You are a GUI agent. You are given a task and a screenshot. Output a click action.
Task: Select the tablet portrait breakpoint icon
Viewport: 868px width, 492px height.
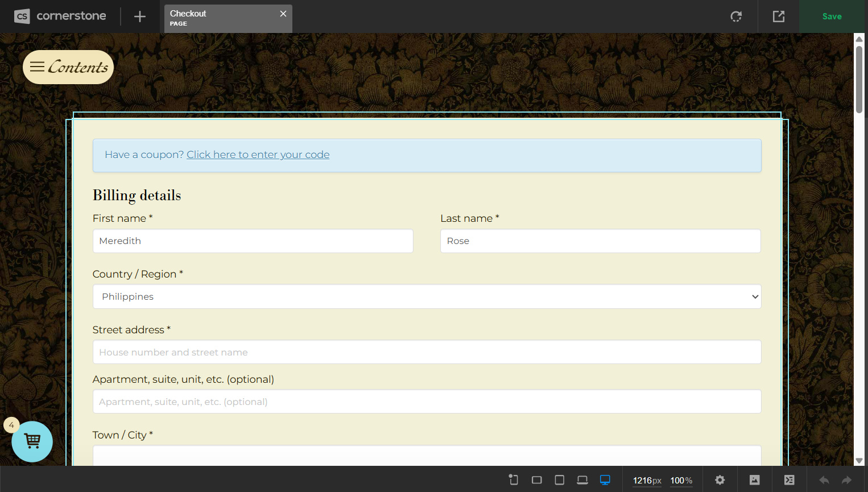pos(559,480)
